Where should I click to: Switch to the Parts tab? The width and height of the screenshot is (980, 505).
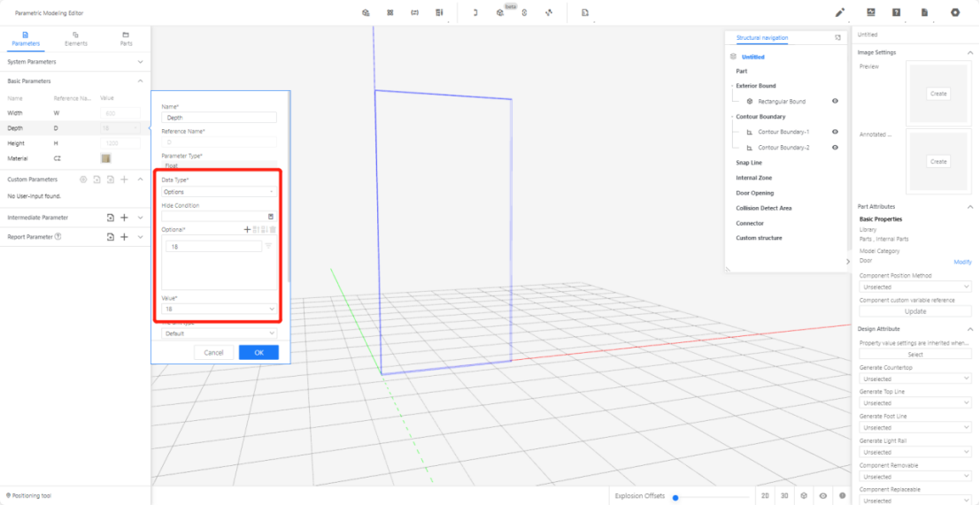point(126,38)
